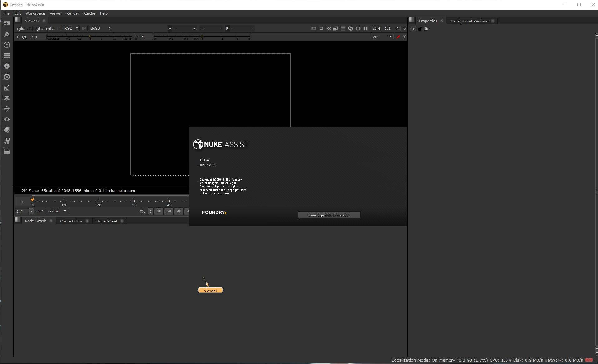Click previous keyframe button
Screen dimensions: 598x364
169,211
